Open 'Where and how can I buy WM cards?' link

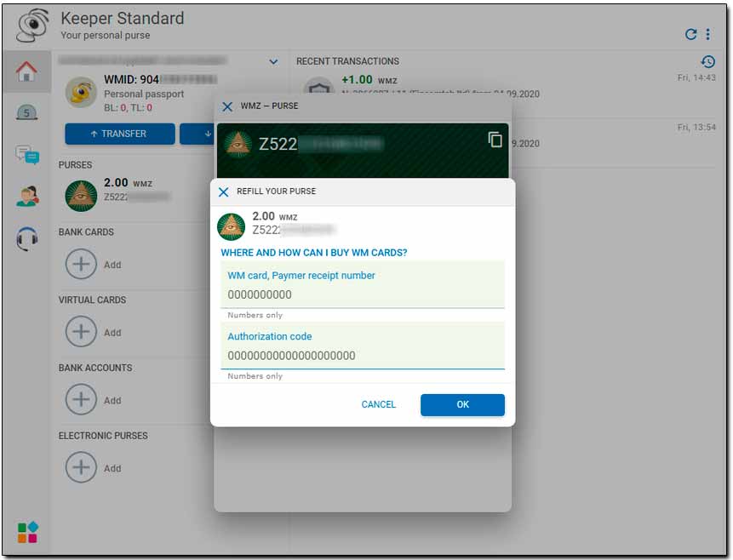[x=313, y=253]
